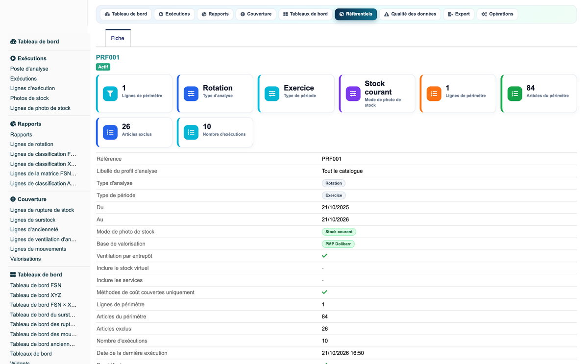Open Photos de stock in the sidebar
This screenshot has height=364, width=588.
click(29, 98)
